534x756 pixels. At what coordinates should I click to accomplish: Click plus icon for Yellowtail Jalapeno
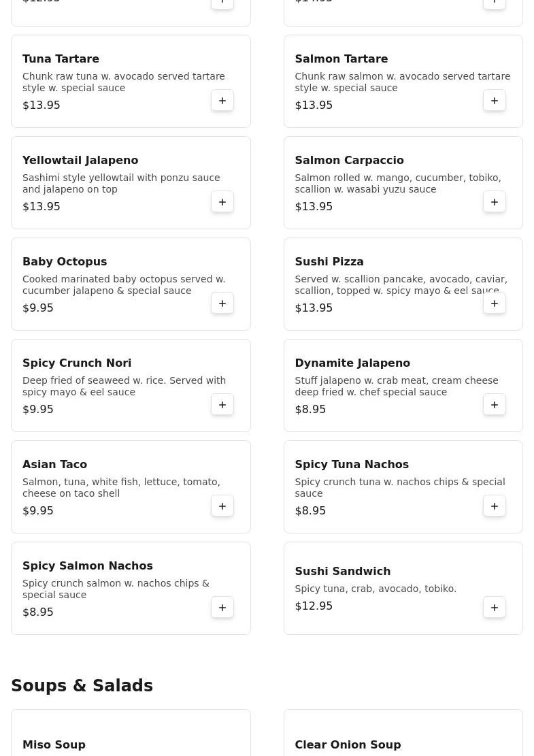[222, 202]
